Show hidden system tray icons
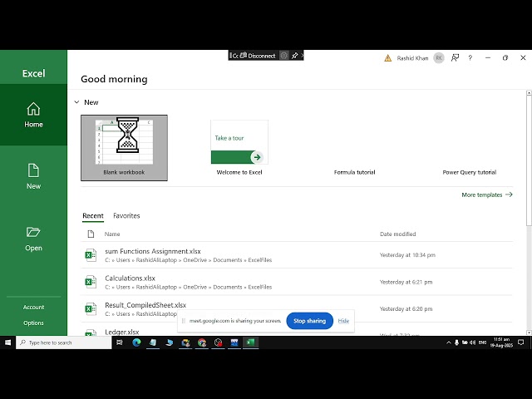 pos(449,342)
